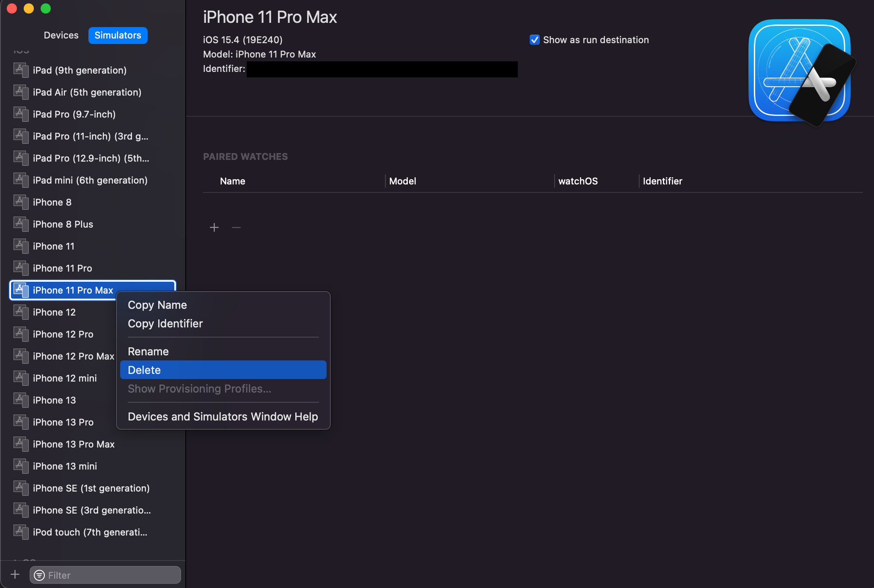Click the iPad Pro (11-inch) simulator icon
Image resolution: width=874 pixels, height=588 pixels.
point(21,136)
